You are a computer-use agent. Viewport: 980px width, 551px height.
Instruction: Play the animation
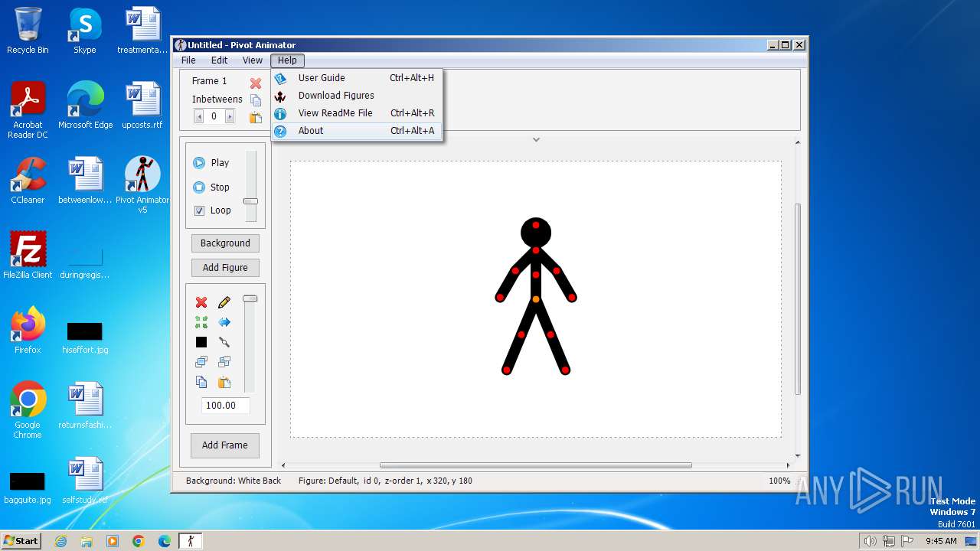point(211,162)
